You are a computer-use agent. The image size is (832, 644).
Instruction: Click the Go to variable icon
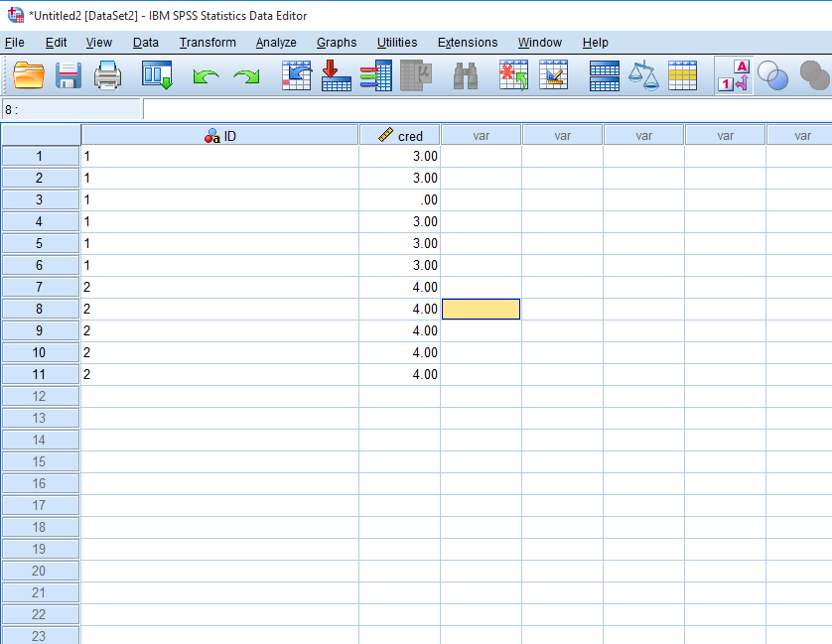click(337, 75)
